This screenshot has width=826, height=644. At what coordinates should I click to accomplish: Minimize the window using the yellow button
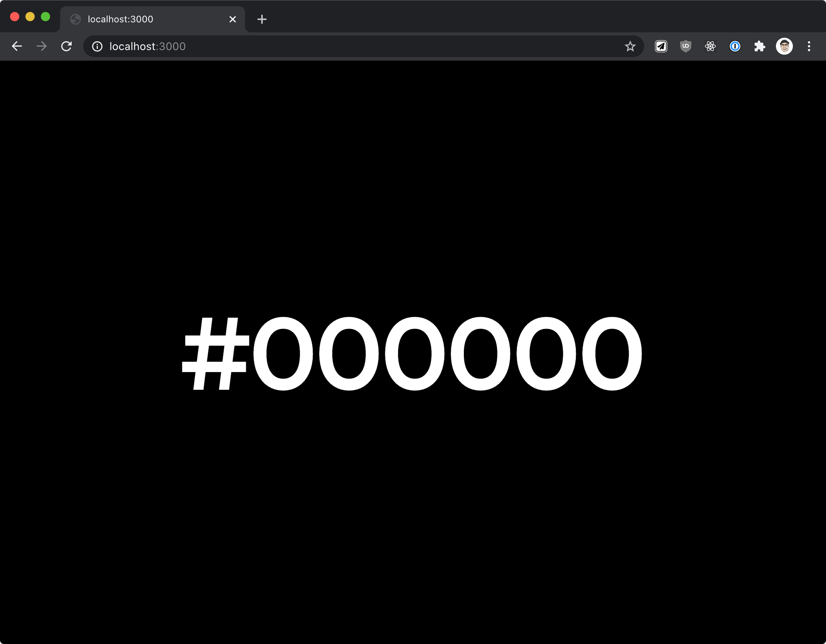point(30,17)
